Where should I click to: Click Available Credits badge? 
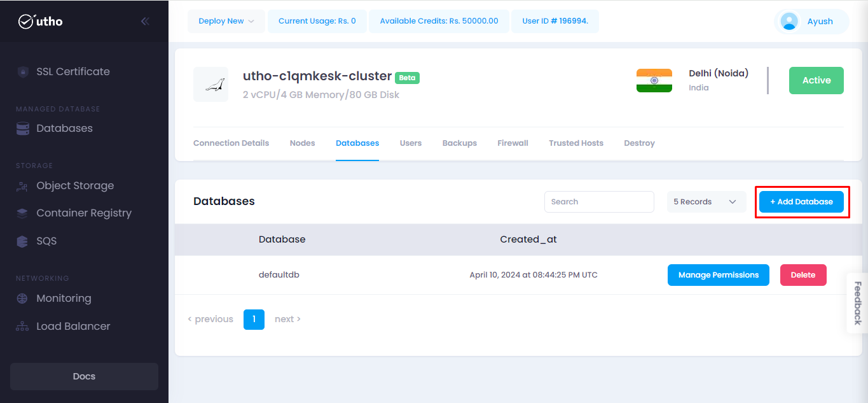point(439,21)
